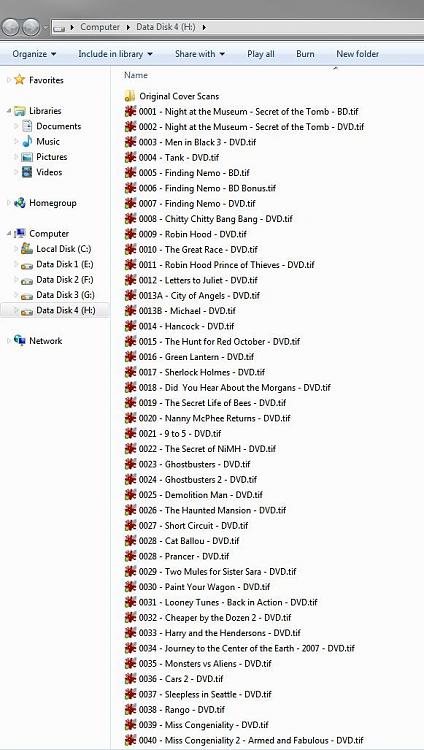Click the Local Disk (C:) drive icon
The image size is (424, 750).
point(27,249)
